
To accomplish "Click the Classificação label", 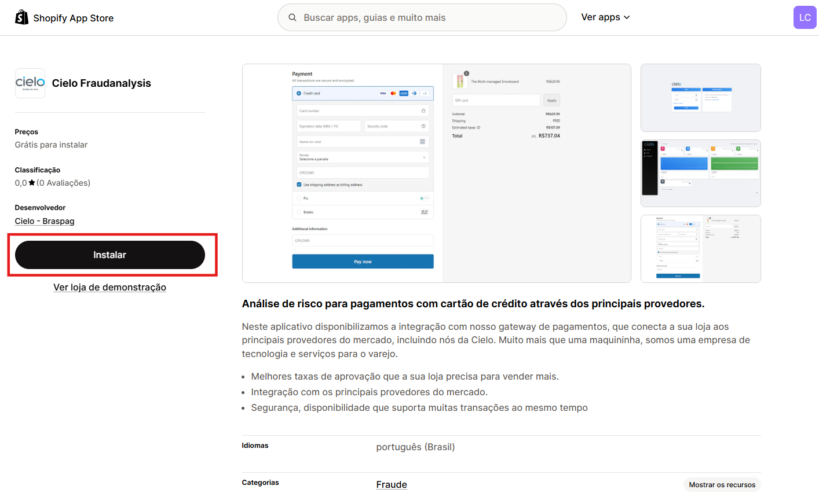I will pos(38,170).
